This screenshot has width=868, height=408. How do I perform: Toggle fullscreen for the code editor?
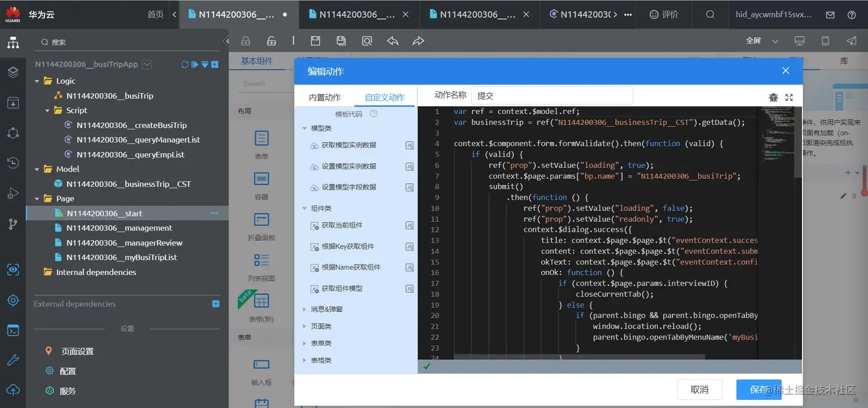pos(789,97)
